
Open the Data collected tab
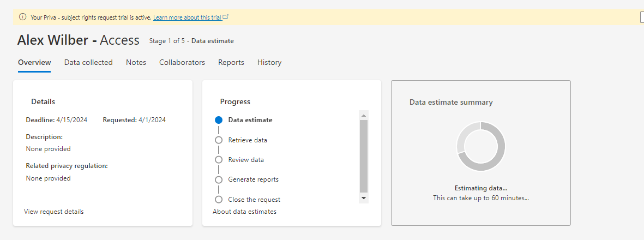click(x=88, y=63)
